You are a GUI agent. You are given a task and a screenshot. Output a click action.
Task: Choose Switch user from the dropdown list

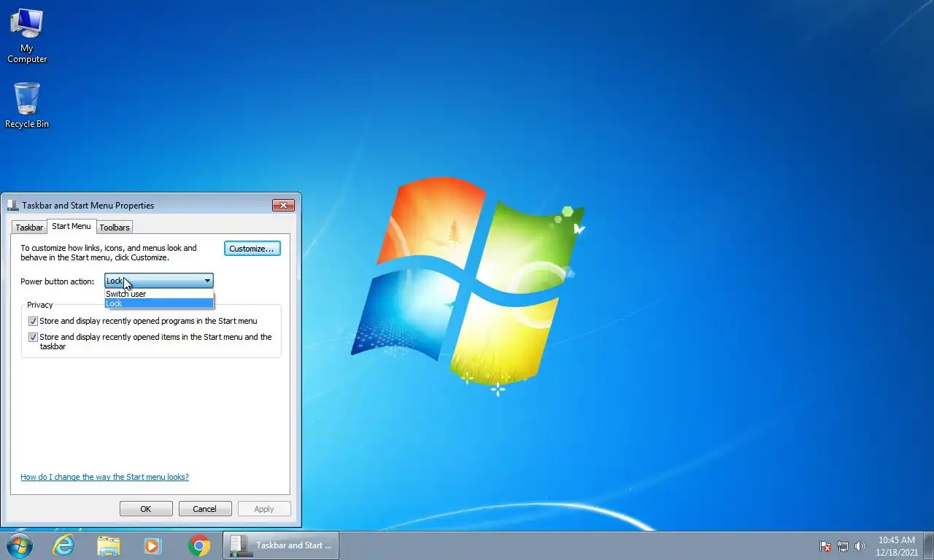pos(159,294)
